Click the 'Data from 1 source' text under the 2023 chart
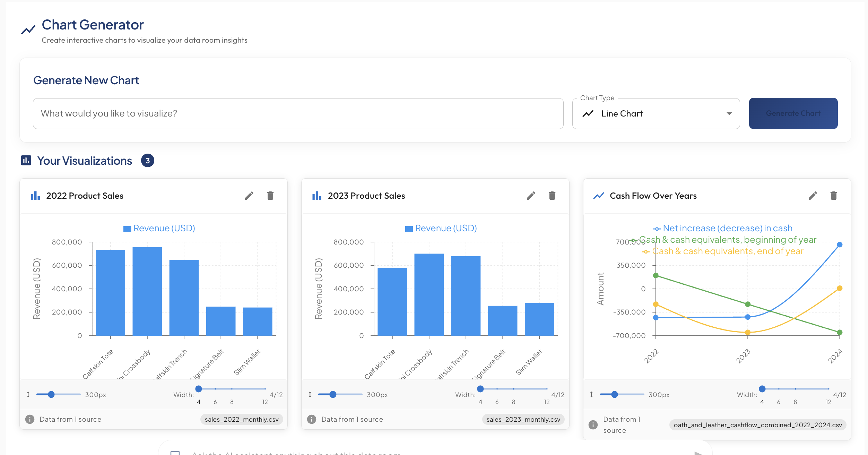Viewport: 868px width, 455px height. tap(352, 419)
